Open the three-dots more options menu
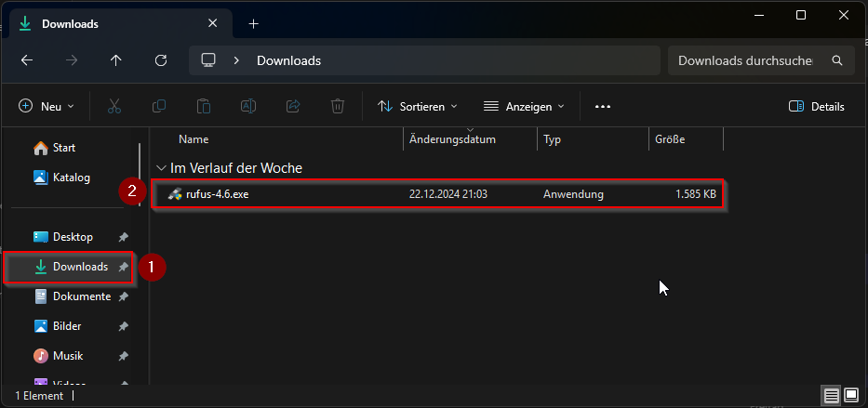This screenshot has height=408, width=868. (602, 107)
